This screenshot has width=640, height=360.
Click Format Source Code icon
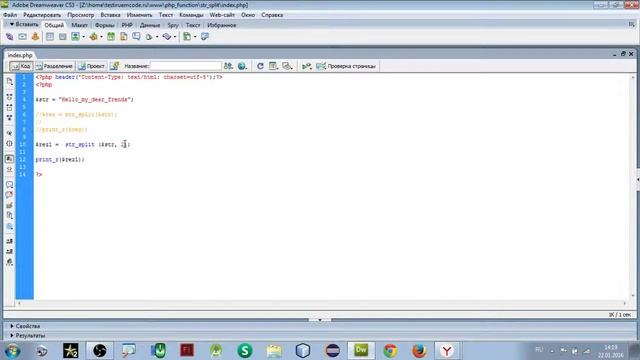pos(9,262)
